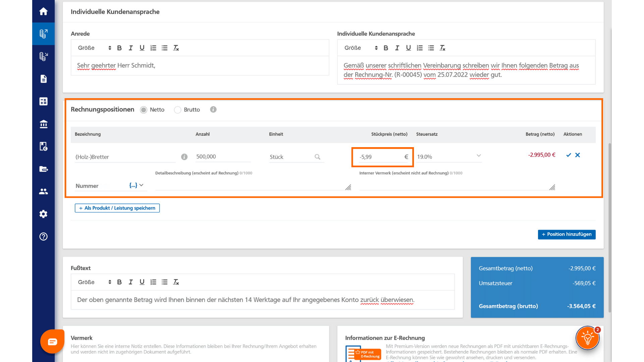
Task: Open incoming invoices sidebar icon
Action: pos(43,56)
